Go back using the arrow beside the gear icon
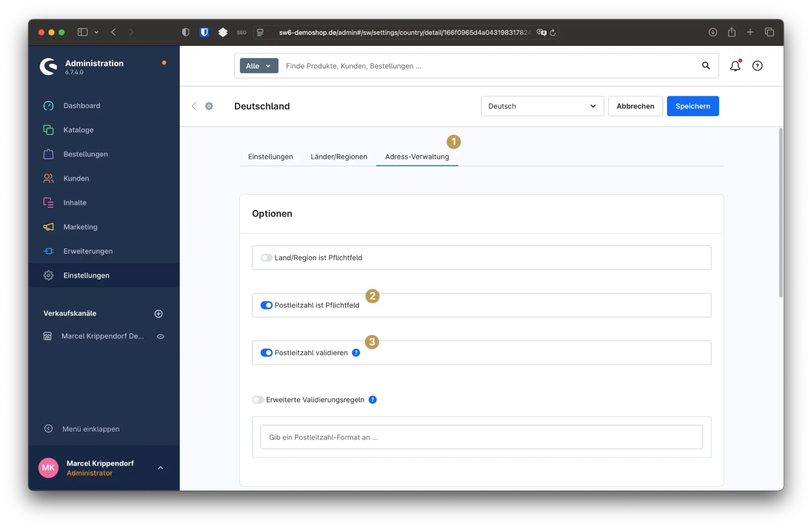812x528 pixels. (194, 106)
